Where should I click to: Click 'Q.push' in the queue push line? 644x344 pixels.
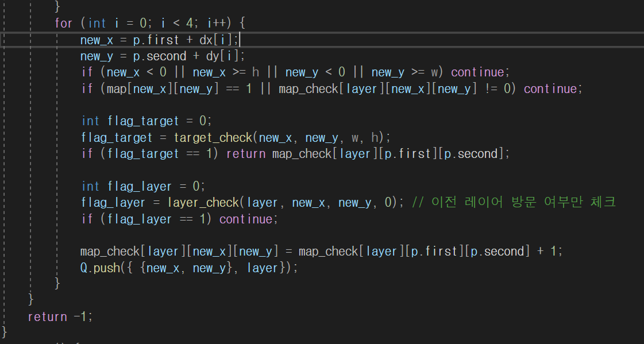coord(100,268)
